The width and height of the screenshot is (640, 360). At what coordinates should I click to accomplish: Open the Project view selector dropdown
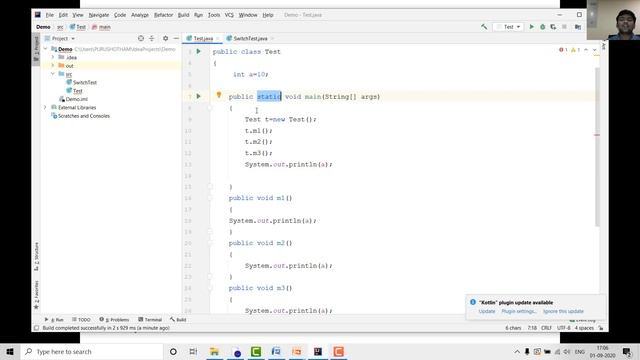60,38
